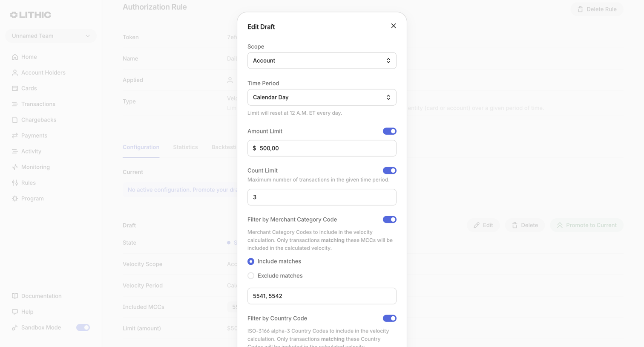Screen dimensions: 644x347
Task: Open Documentation via its book icon
Action: [x=15, y=296]
